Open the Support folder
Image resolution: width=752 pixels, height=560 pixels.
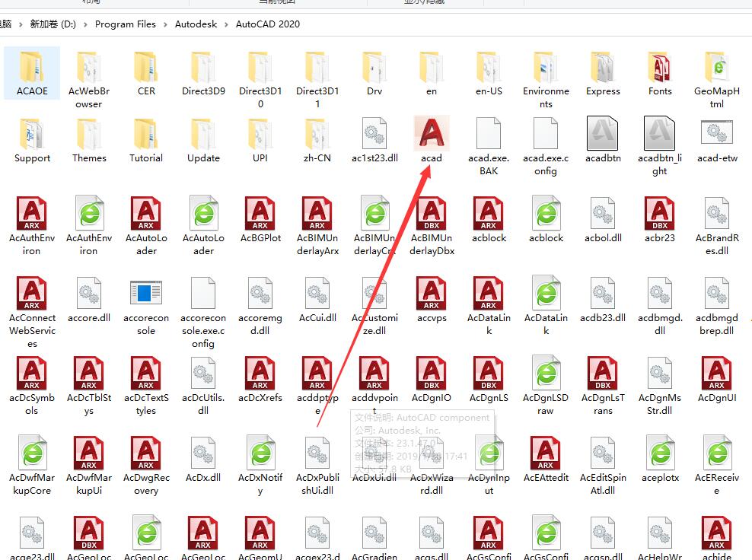pyautogui.click(x=32, y=140)
